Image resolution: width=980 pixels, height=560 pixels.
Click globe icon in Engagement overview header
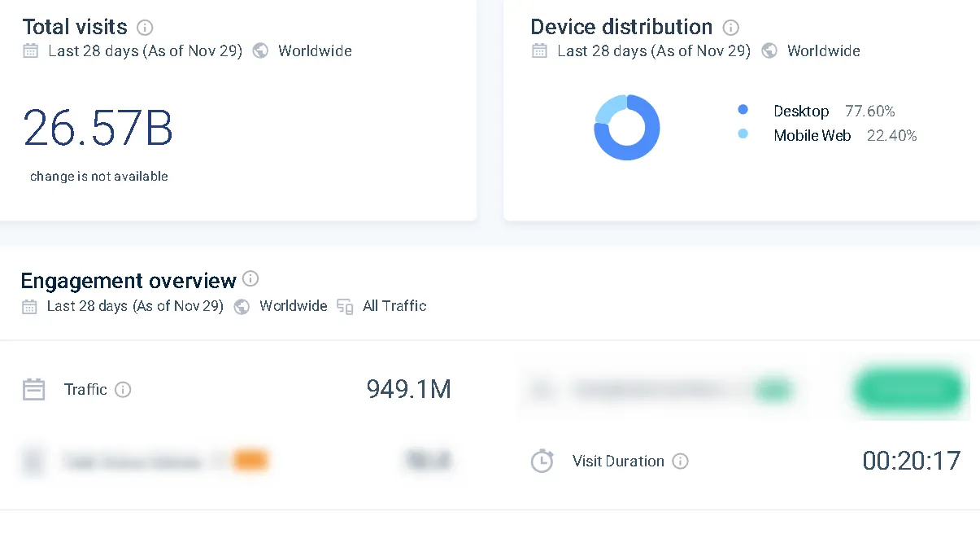(242, 307)
